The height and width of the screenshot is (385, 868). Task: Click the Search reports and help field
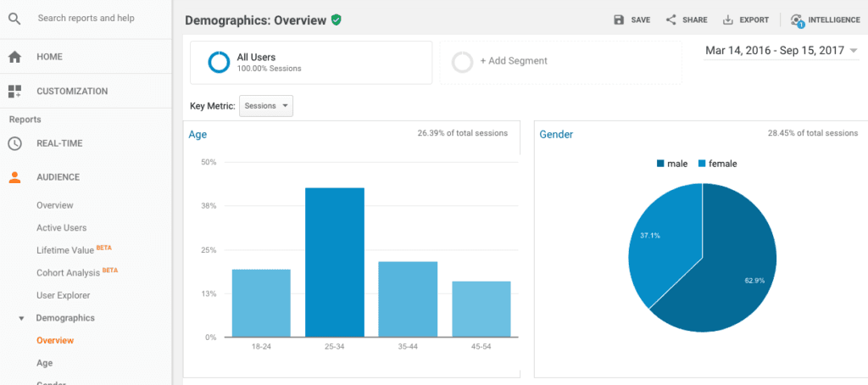[x=95, y=18]
